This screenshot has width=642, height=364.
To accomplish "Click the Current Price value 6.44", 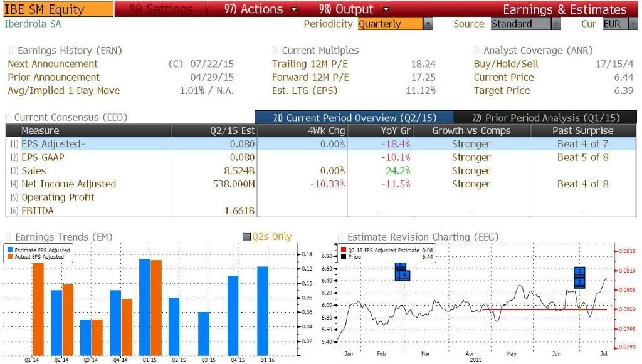I will pyautogui.click(x=624, y=77).
